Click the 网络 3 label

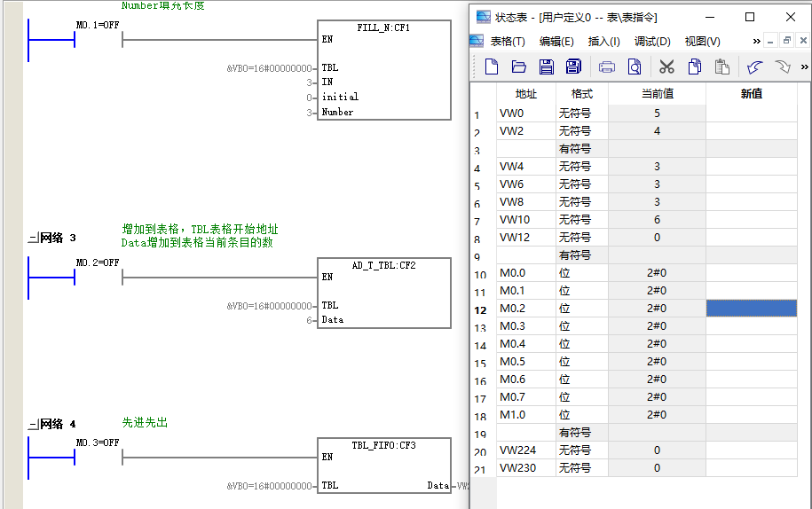coord(58,238)
